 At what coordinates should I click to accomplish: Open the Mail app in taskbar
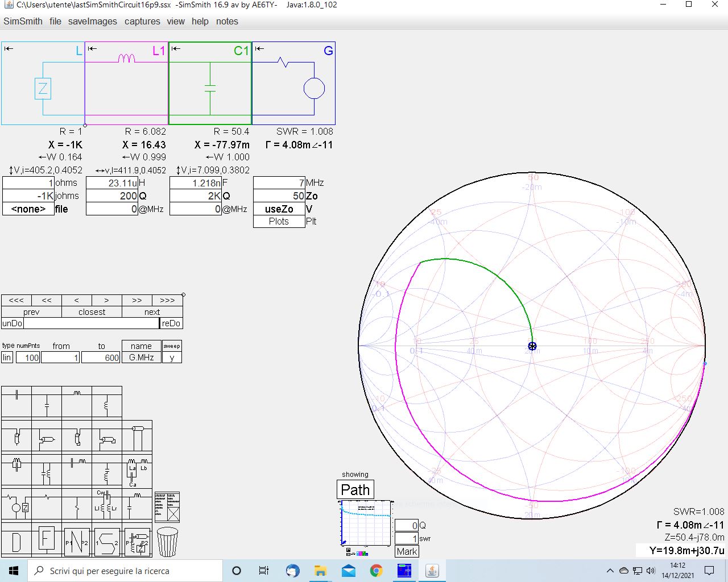349,571
